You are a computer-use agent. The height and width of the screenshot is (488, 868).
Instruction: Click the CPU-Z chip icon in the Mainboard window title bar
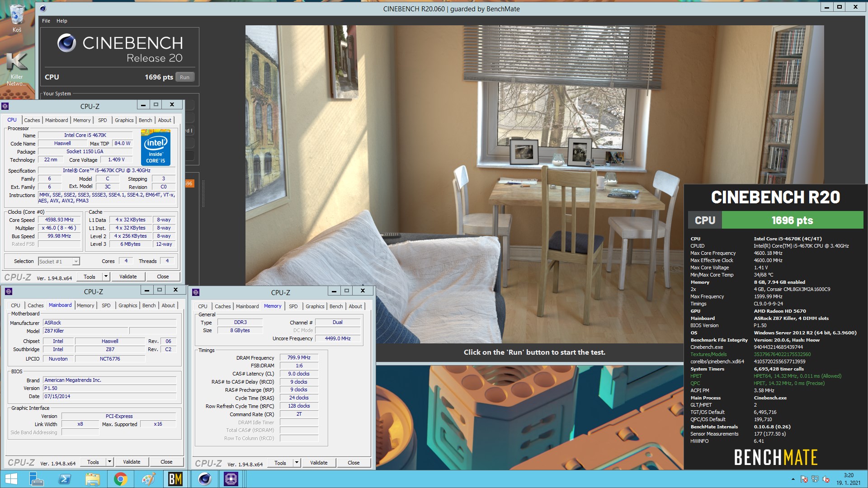[8, 291]
